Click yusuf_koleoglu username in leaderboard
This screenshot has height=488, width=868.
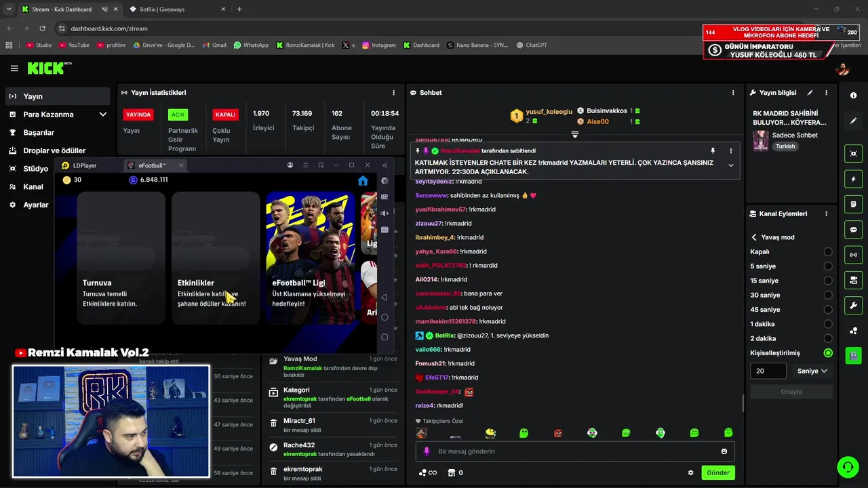click(x=549, y=111)
